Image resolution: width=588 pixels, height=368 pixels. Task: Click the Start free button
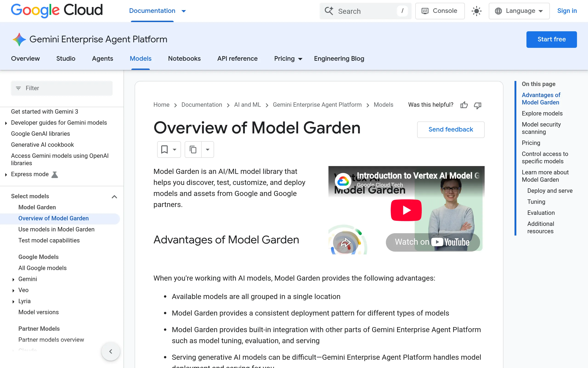coord(551,39)
